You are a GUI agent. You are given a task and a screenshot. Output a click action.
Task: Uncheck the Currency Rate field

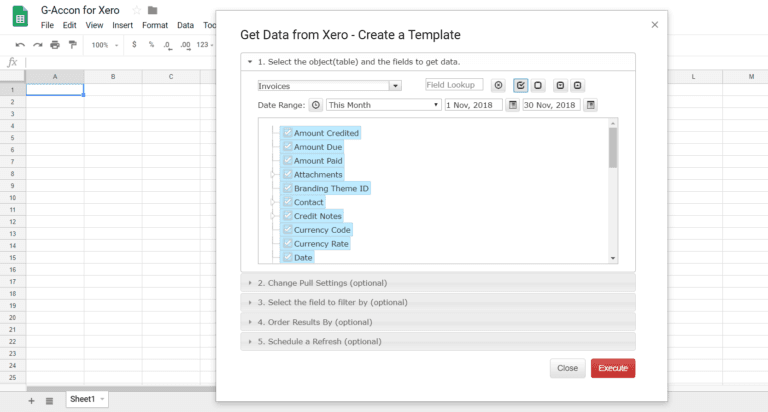click(x=288, y=243)
